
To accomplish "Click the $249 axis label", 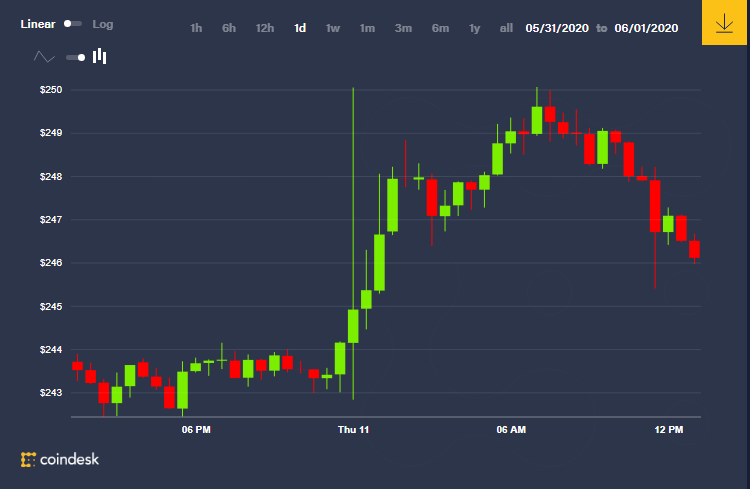I will [x=51, y=133].
